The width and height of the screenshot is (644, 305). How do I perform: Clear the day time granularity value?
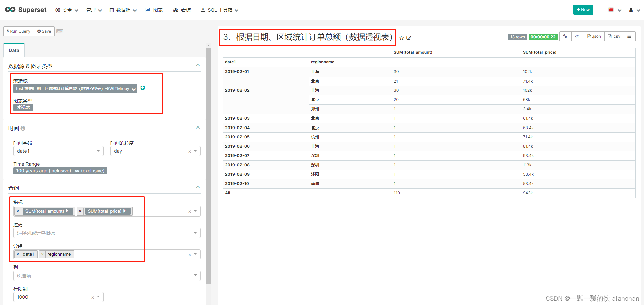[190, 151]
